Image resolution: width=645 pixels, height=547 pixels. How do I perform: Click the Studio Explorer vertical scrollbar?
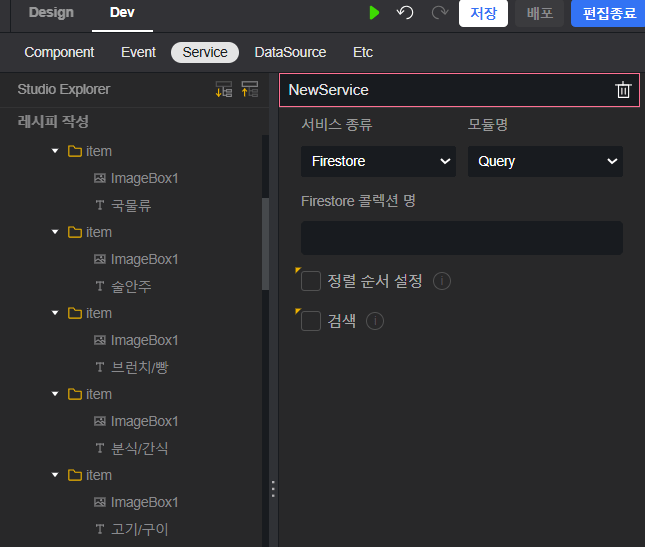265,244
